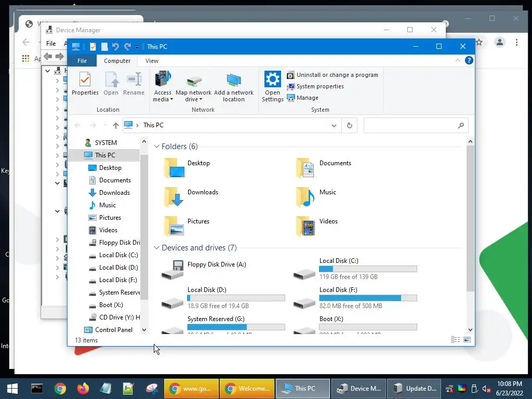The image size is (532, 399).
Task: Select Local Disk (C:) in main pane
Action: (x=355, y=270)
